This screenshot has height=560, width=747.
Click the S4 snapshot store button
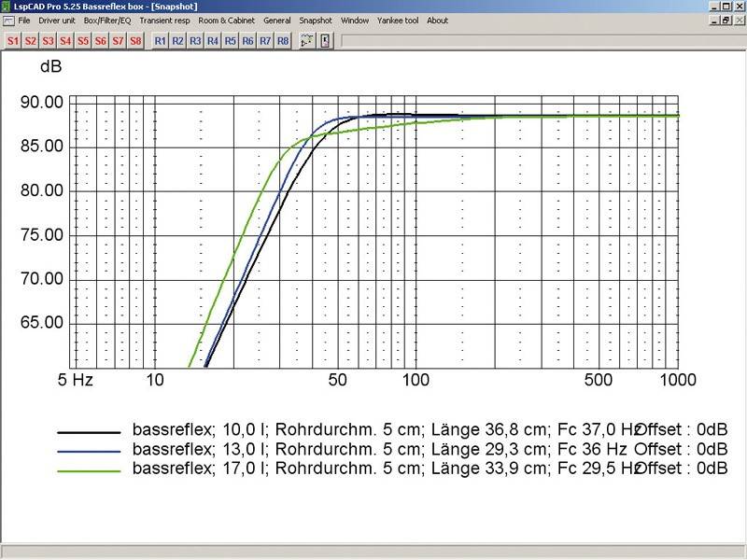pyautogui.click(x=65, y=41)
